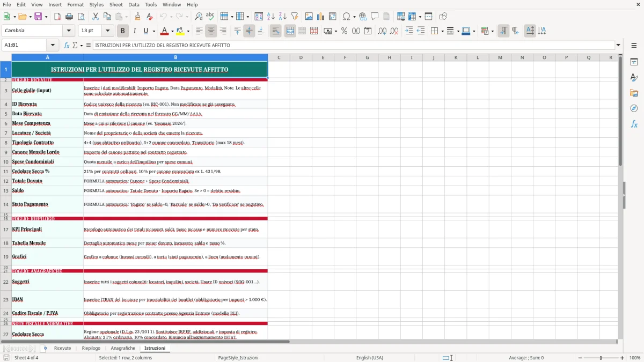The width and height of the screenshot is (644, 362).
Task: Activate Clone Formatting paintbrush
Action: (x=137, y=17)
